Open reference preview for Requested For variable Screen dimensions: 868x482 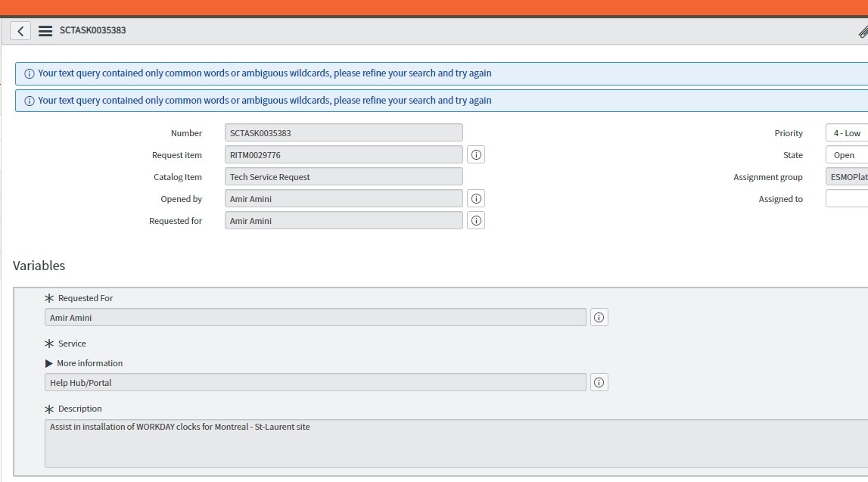[599, 317]
